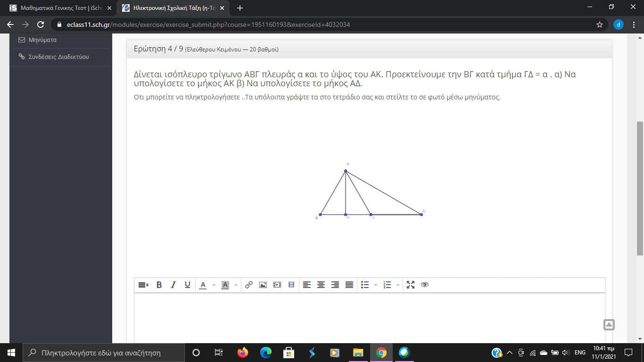Switch ENG input language

[580, 353]
